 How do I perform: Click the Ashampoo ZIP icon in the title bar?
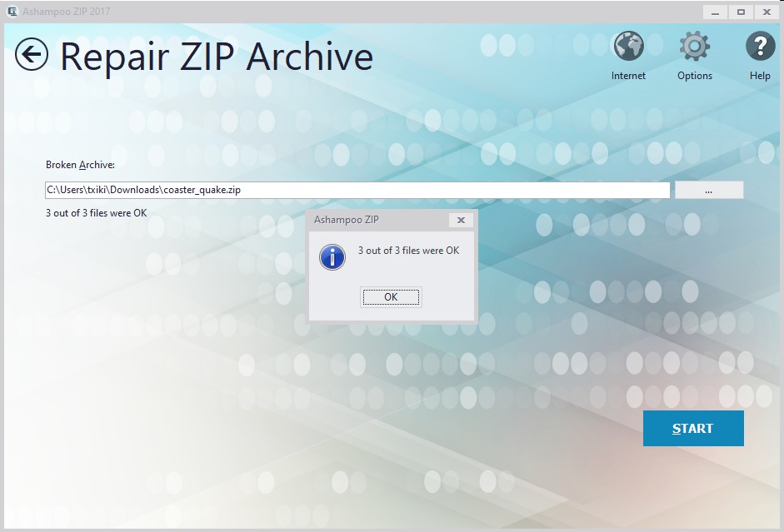(12, 12)
